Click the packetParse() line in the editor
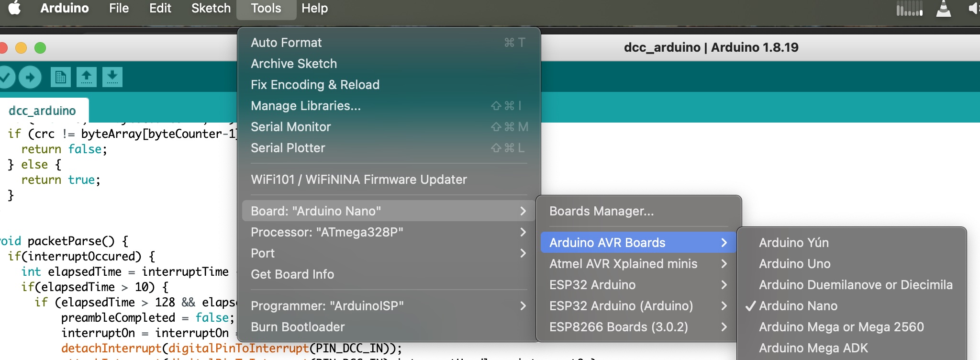980x360 pixels. (x=64, y=241)
